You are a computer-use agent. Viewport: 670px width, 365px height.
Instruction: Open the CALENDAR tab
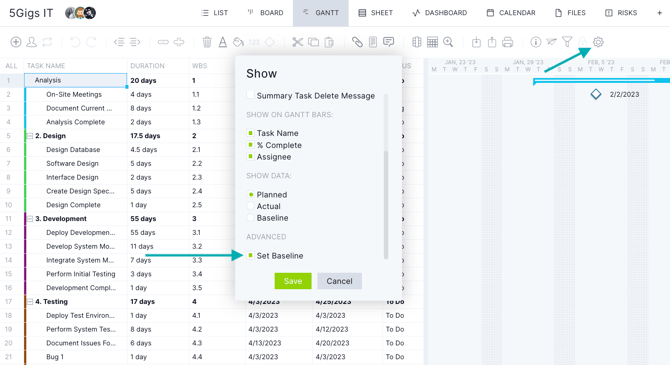pyautogui.click(x=511, y=13)
